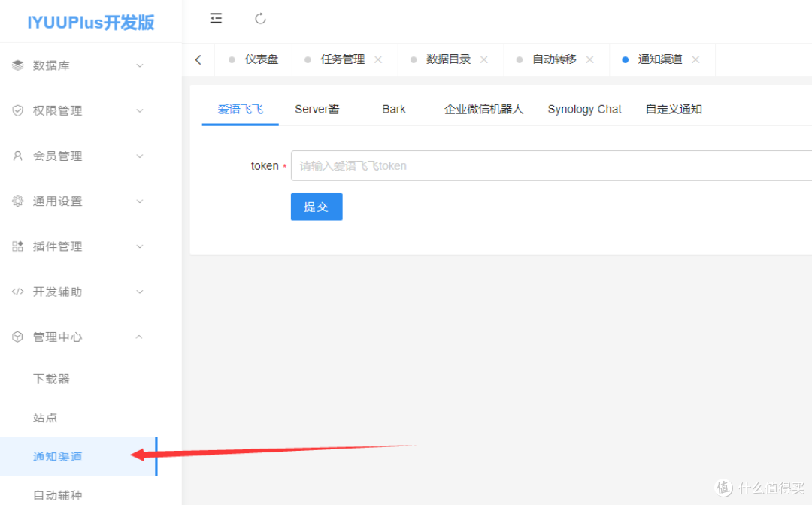Click the sidebar collapse icon at the top
This screenshot has height=505, width=812.
pyautogui.click(x=216, y=18)
